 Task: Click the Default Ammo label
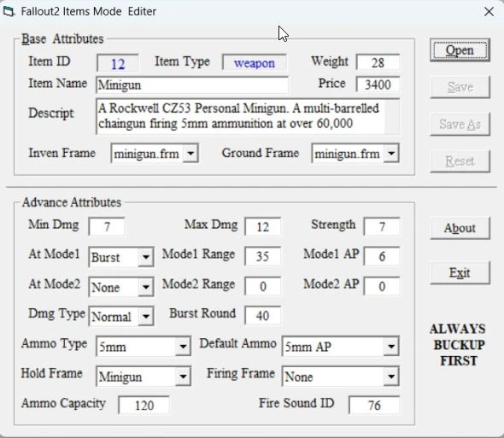pos(237,343)
